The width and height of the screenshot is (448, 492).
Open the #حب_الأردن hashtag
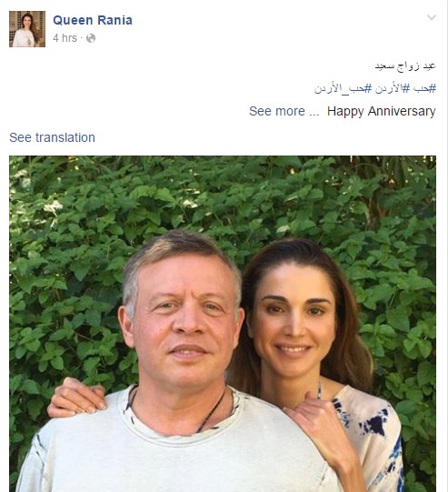click(343, 88)
